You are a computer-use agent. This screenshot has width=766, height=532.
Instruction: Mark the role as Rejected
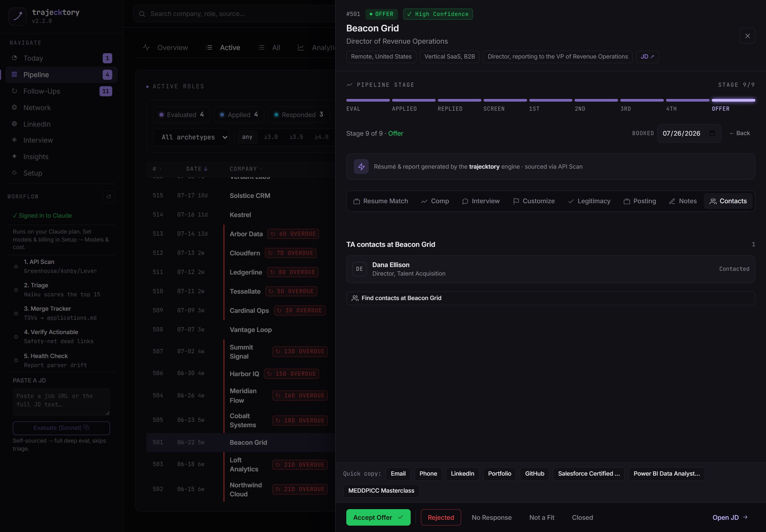441,518
